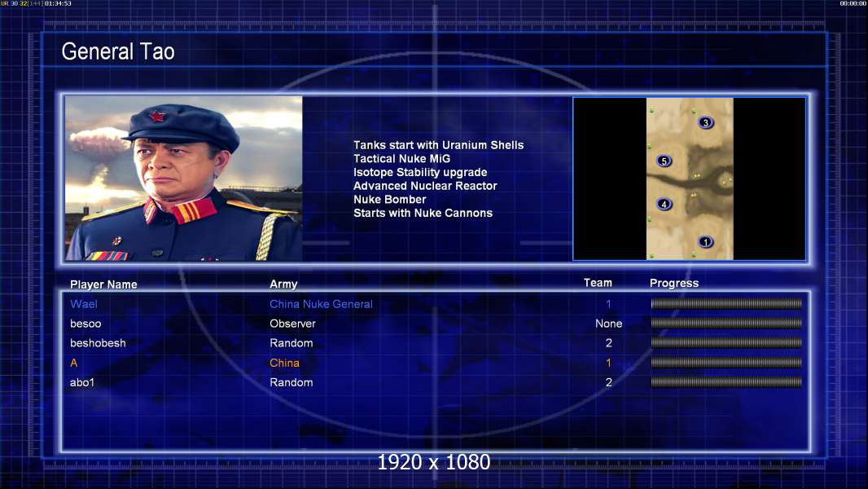
Task: Click the Team column header
Action: pos(598,283)
